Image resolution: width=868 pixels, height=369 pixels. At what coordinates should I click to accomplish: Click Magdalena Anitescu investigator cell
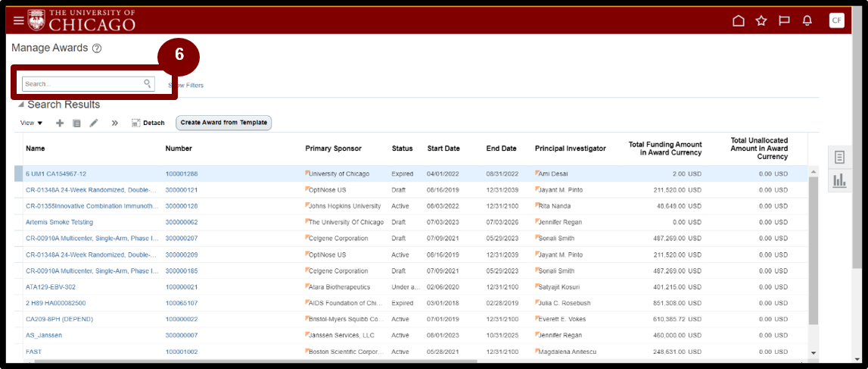click(x=566, y=352)
